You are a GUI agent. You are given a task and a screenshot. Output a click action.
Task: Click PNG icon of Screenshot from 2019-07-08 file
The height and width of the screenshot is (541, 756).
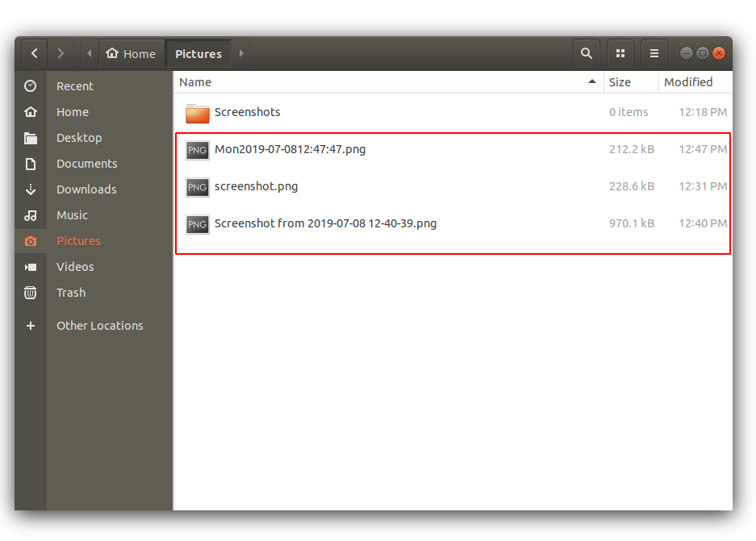(197, 224)
